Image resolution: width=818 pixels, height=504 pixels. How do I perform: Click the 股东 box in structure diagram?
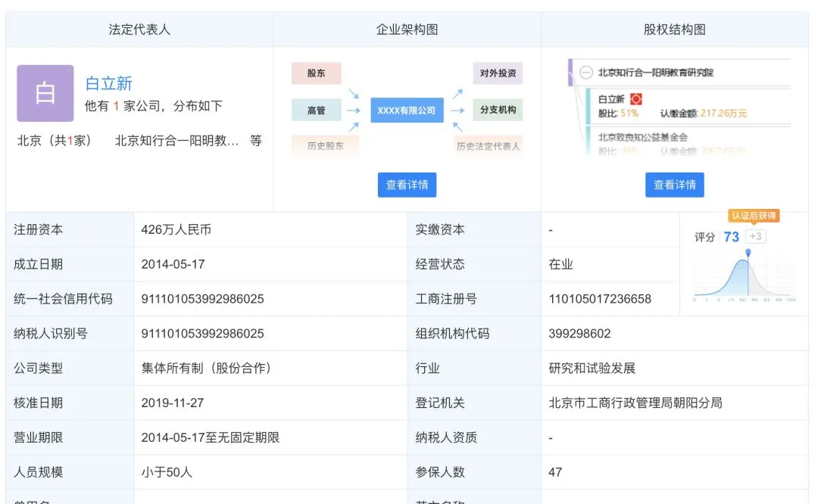pyautogui.click(x=316, y=73)
